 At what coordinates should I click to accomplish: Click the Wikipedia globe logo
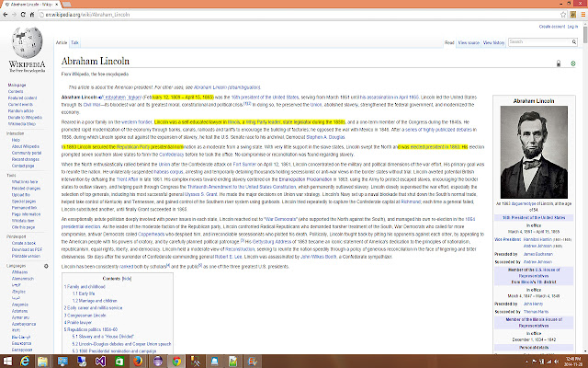pyautogui.click(x=27, y=42)
